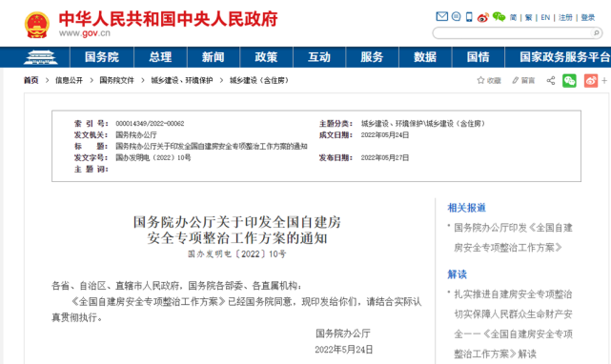Screen dimensions: 611x364
Task: Click the www.gov.cn address text
Action: pyautogui.click(x=85, y=33)
